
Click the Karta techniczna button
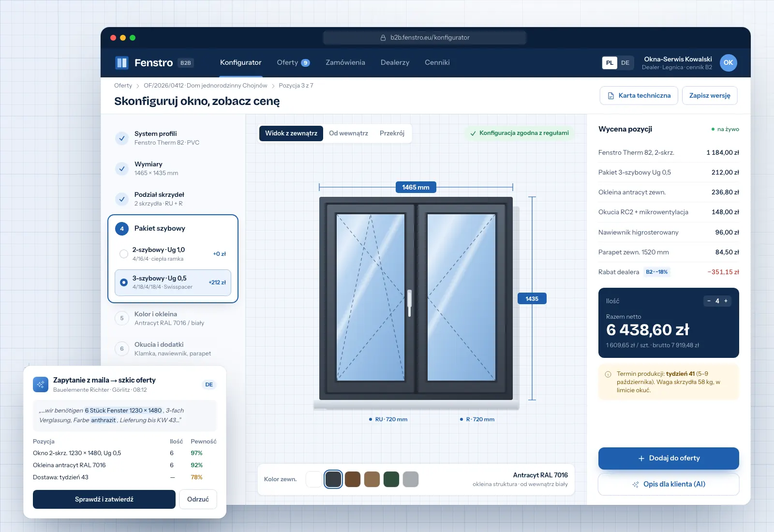point(639,96)
